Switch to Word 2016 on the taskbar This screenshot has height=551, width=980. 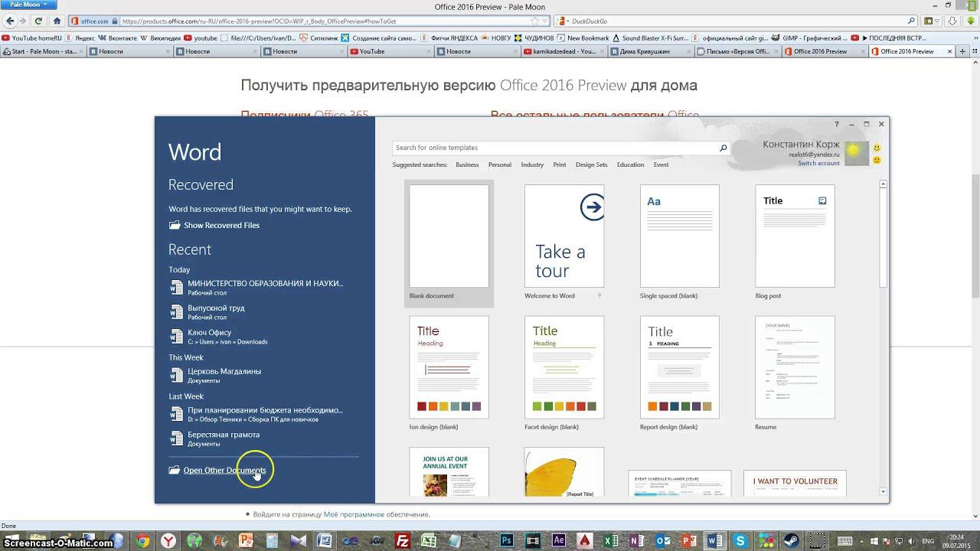(x=714, y=541)
